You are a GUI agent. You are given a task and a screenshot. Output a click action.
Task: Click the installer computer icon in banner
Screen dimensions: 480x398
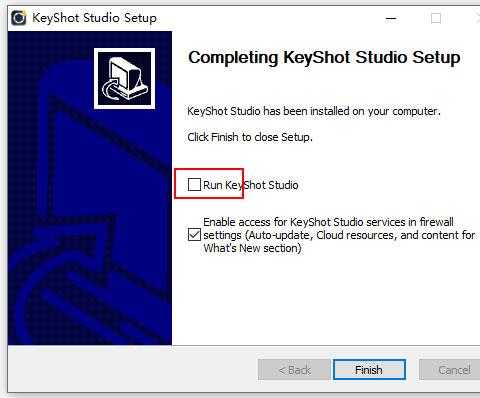[x=124, y=79]
